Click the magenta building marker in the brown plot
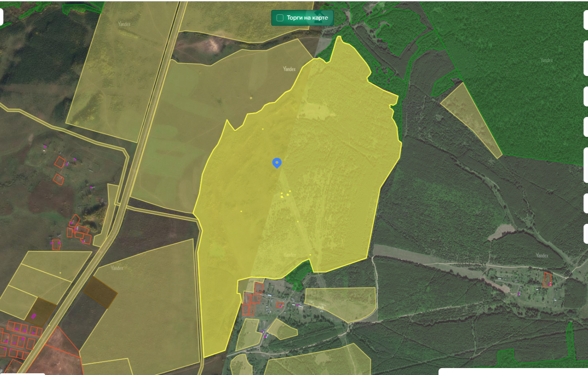This screenshot has width=588, height=375. click(x=34, y=316)
